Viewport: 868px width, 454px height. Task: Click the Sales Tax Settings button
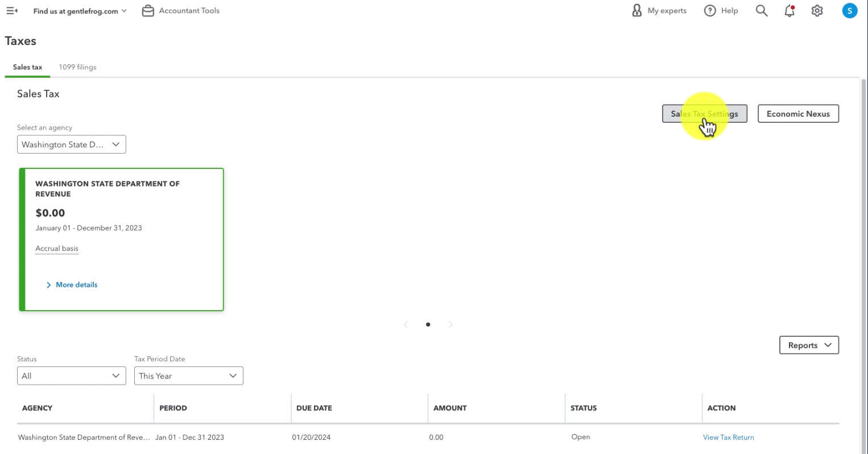coord(705,114)
